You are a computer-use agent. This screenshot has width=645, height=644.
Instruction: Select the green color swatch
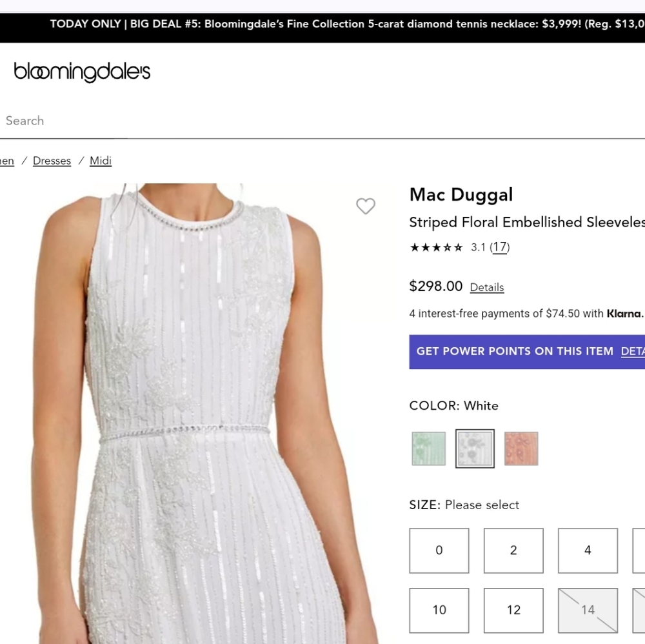428,448
